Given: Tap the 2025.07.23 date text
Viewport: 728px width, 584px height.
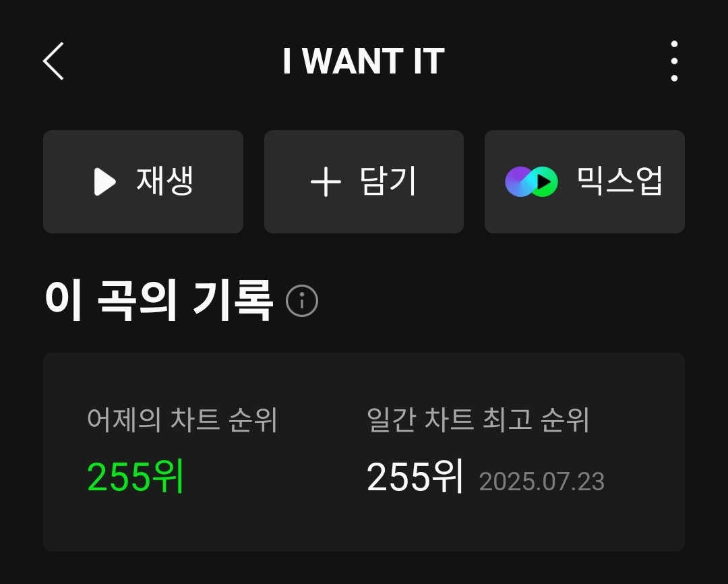Looking at the screenshot, I should click(x=542, y=481).
